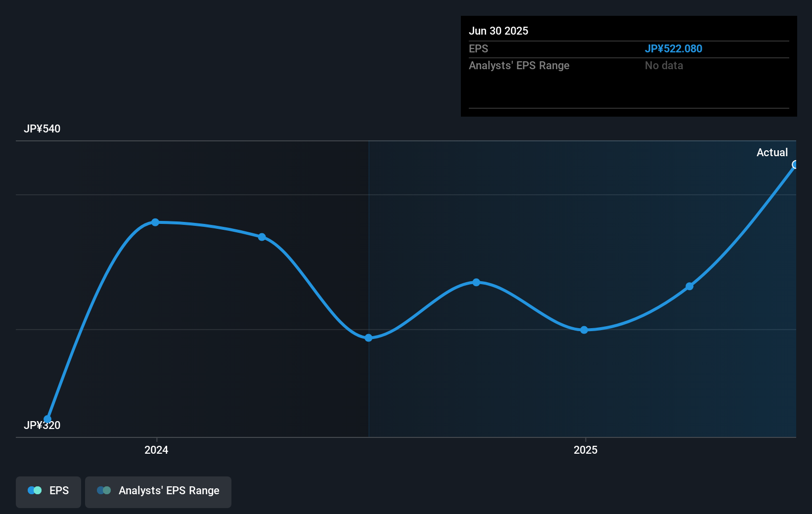Click the Jun 30 2025 tooltip date
Image resolution: width=812 pixels, height=514 pixels.
(498, 31)
